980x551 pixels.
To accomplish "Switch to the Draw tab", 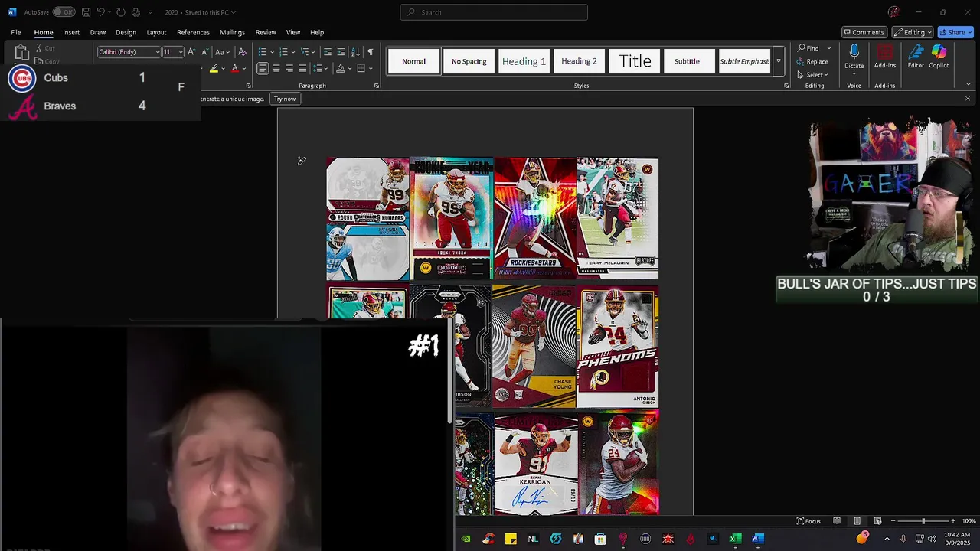I will (x=98, y=32).
